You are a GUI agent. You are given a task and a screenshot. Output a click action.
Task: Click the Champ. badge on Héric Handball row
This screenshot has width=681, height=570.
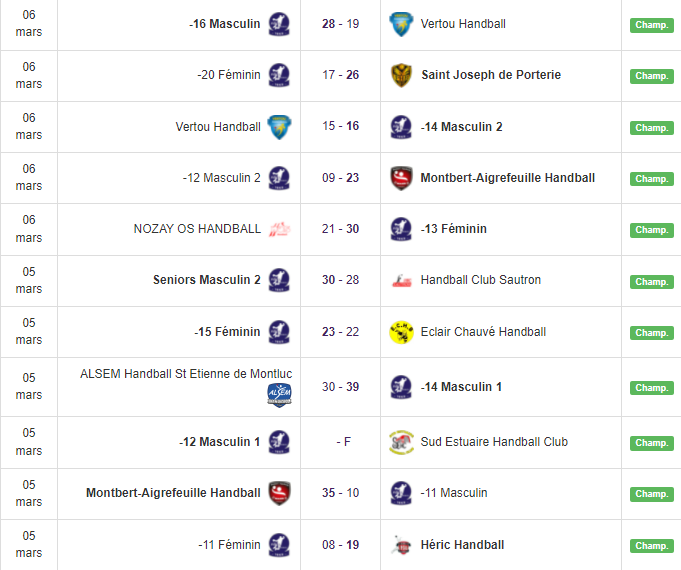[651, 545]
